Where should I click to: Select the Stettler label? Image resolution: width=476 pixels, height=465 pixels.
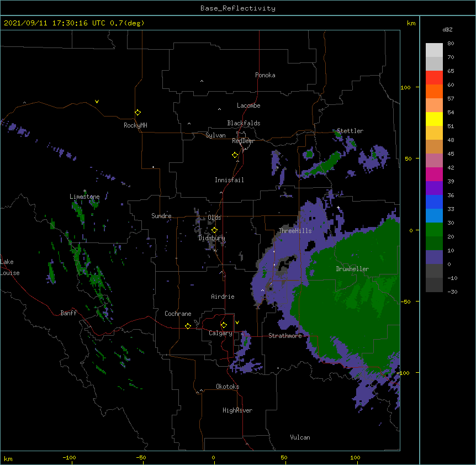(350, 131)
